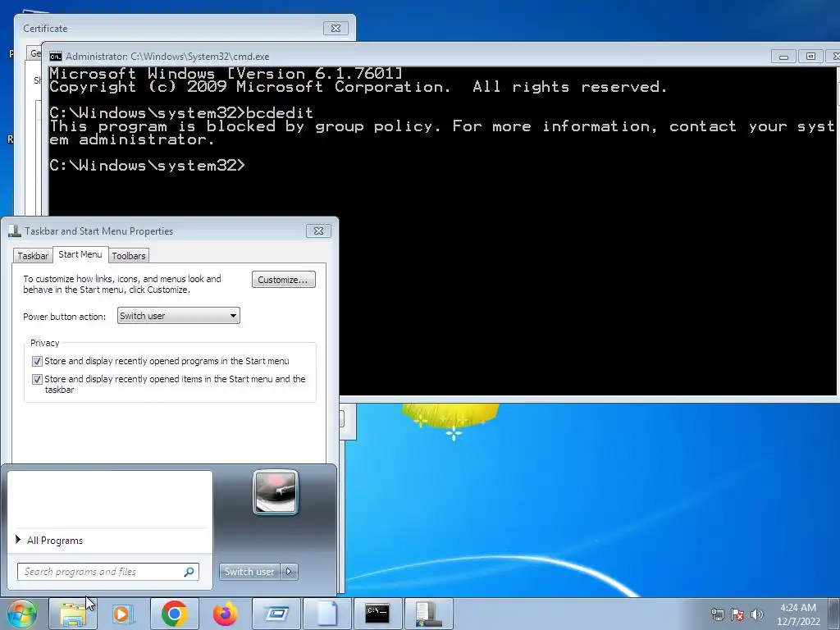Close the Certificate window

click(x=336, y=29)
